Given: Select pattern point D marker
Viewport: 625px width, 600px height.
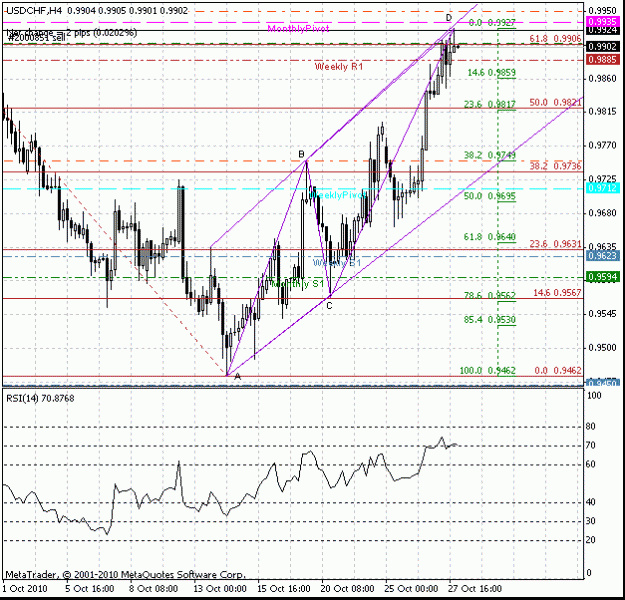Looking at the screenshot, I should [449, 18].
